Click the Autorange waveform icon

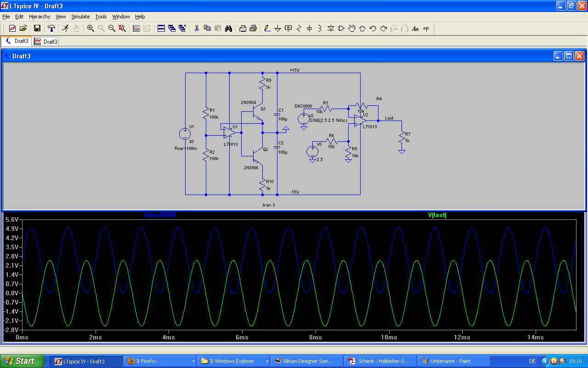[x=136, y=29]
